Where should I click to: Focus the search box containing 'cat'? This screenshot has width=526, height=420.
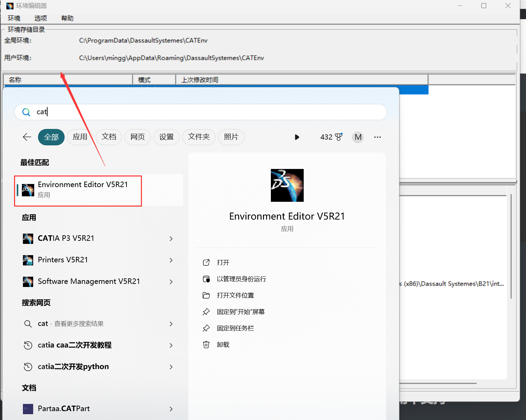pos(201,112)
